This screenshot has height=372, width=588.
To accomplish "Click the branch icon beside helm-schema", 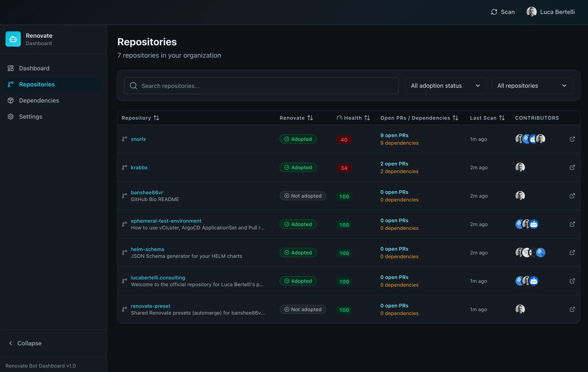I will pyautogui.click(x=125, y=252).
